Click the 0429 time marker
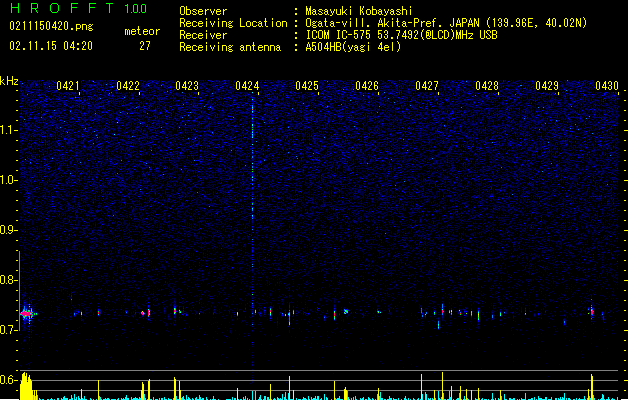Screen dimensions: 629x400 [x=547, y=86]
